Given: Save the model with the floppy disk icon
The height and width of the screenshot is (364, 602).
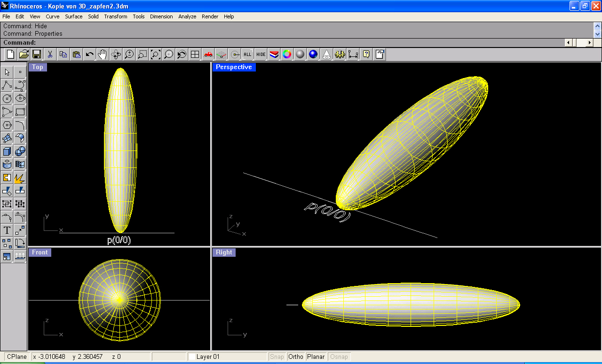Looking at the screenshot, I should pos(37,55).
